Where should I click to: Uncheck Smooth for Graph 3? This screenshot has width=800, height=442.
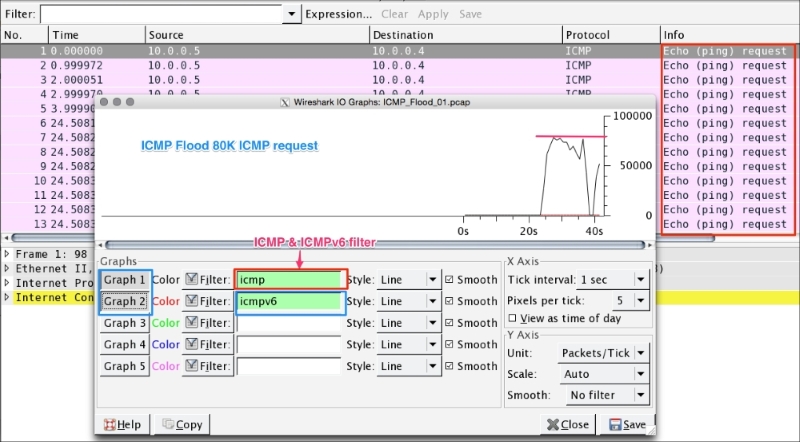click(449, 323)
